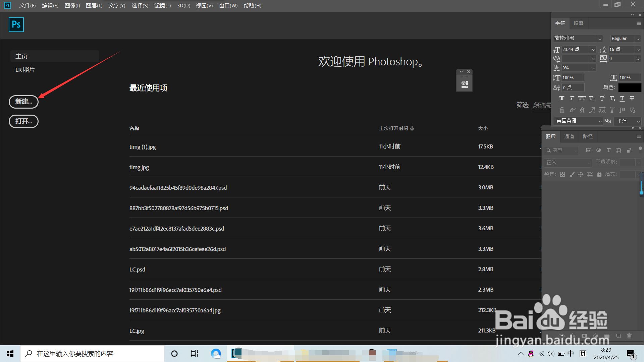Toggle lock all padlock icon
This screenshot has height=362, width=644.
pos(599,174)
